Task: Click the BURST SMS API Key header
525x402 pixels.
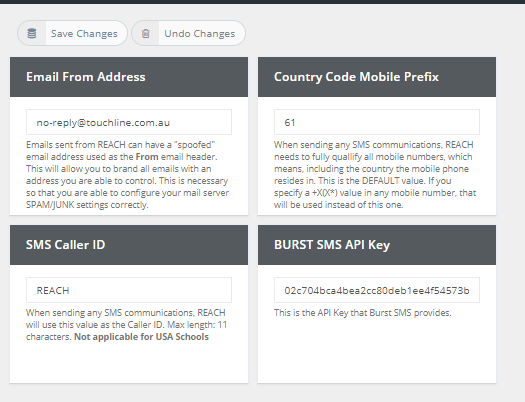Action: click(377, 245)
